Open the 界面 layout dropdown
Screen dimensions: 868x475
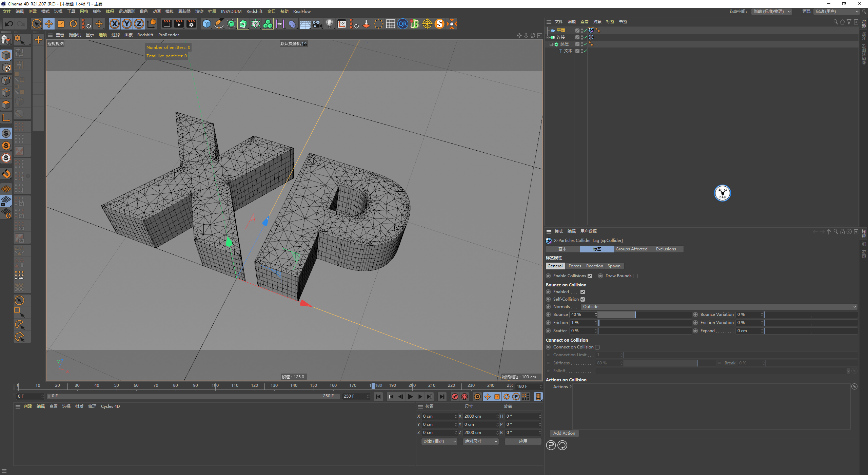[837, 12]
